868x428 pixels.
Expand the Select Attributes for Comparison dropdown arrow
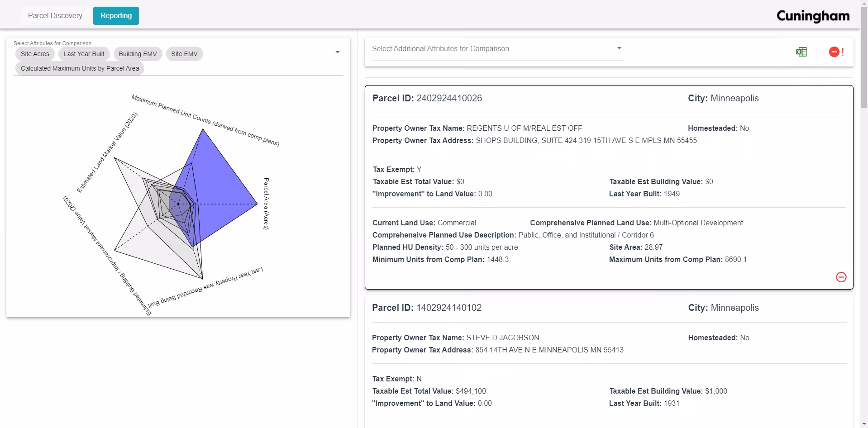tap(337, 52)
